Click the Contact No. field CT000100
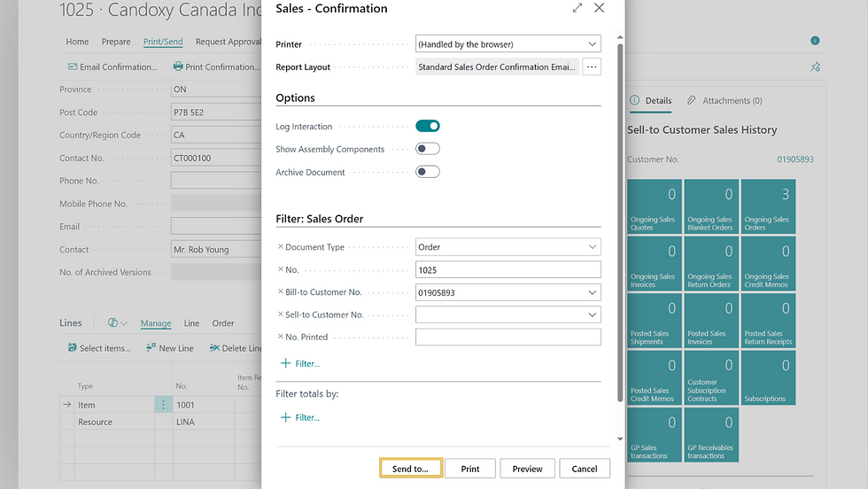868x489 pixels. click(216, 158)
